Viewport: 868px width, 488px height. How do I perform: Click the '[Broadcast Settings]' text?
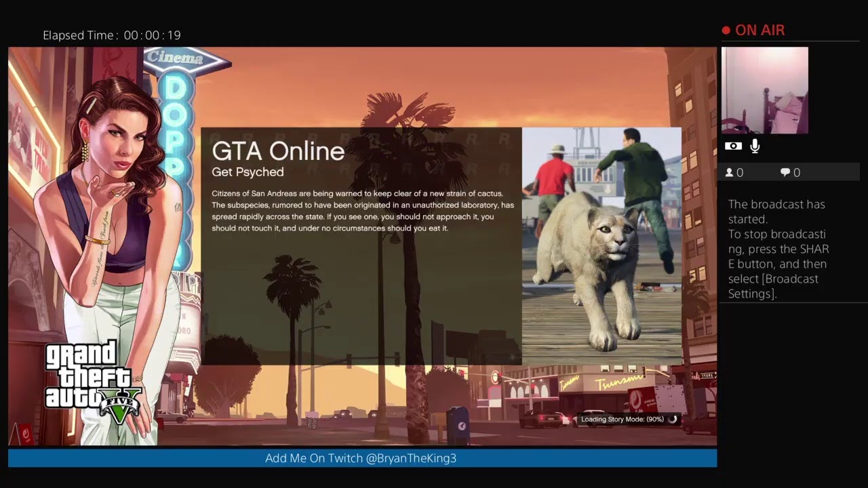(x=773, y=287)
